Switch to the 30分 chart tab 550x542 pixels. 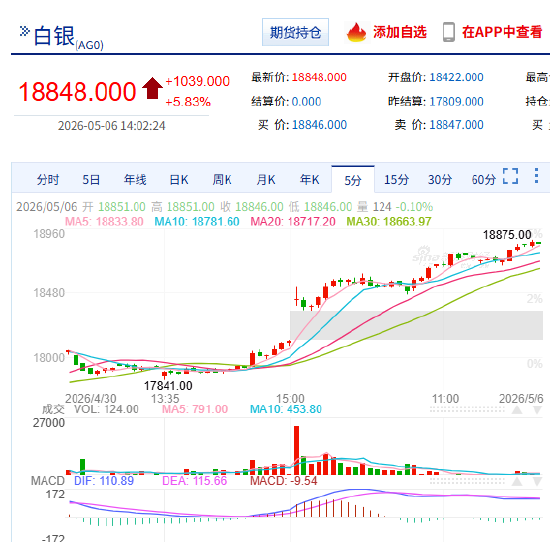440,180
